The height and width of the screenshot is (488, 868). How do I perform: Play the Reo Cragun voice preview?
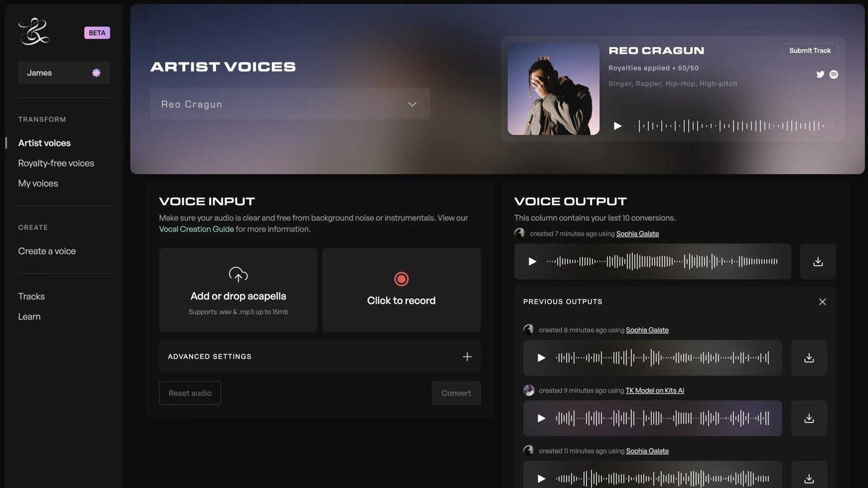tap(617, 126)
